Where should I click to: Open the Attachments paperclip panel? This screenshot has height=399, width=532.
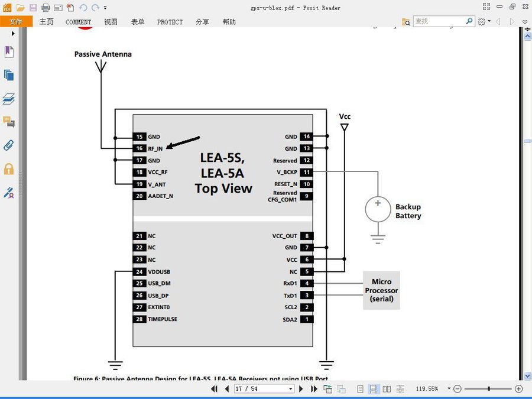click(x=8, y=145)
